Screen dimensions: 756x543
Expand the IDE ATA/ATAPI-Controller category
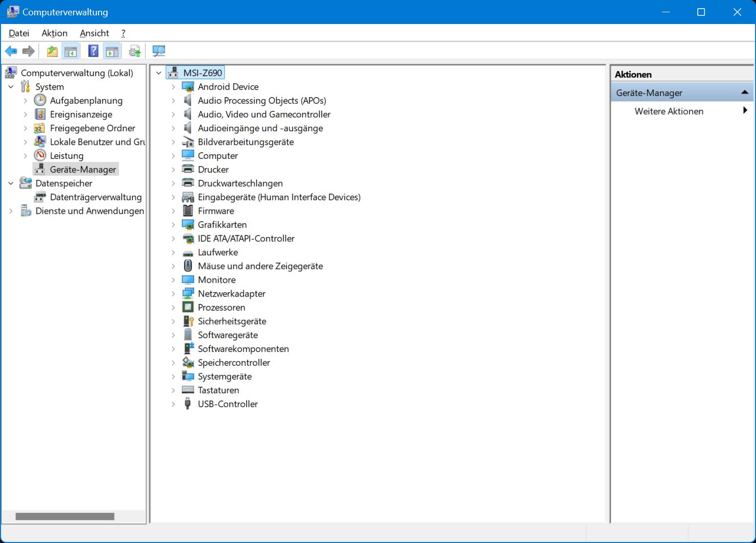click(x=173, y=239)
